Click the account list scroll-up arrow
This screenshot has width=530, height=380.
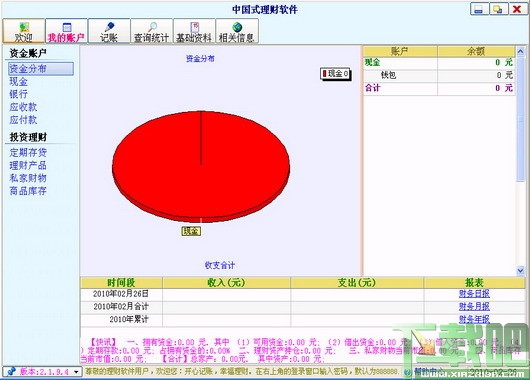520,51
